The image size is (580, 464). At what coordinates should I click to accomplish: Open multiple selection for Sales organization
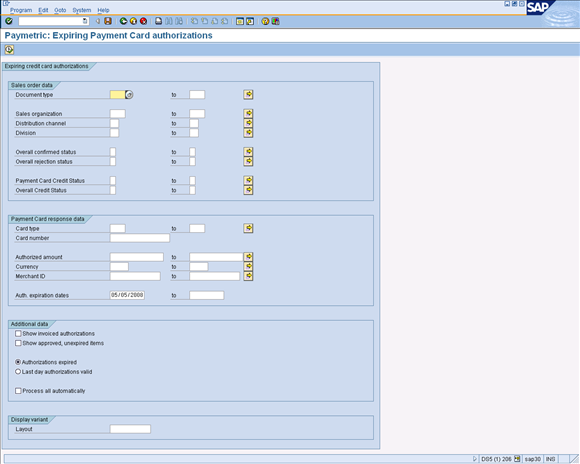coord(248,113)
